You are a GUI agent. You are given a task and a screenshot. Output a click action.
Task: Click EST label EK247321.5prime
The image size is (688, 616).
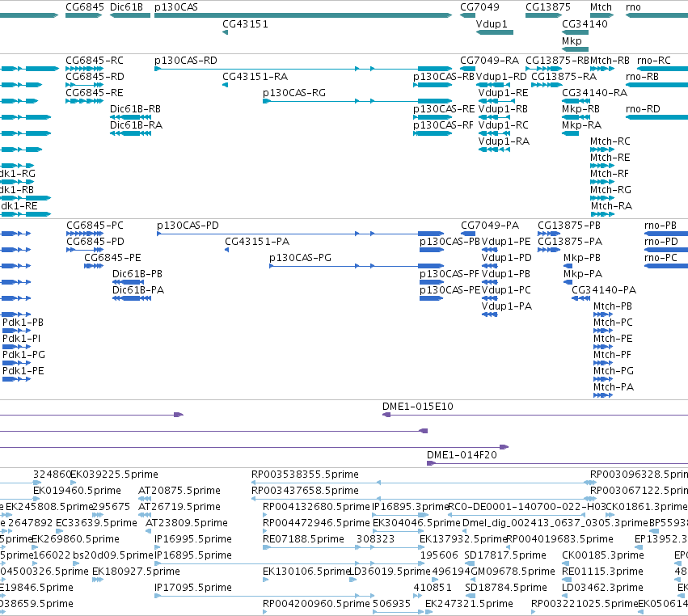[x=469, y=604]
